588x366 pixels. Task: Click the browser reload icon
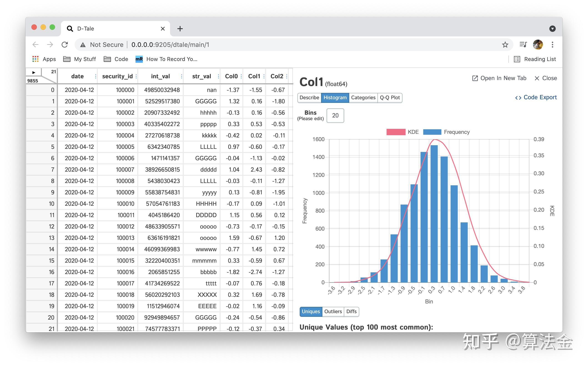[x=65, y=45]
